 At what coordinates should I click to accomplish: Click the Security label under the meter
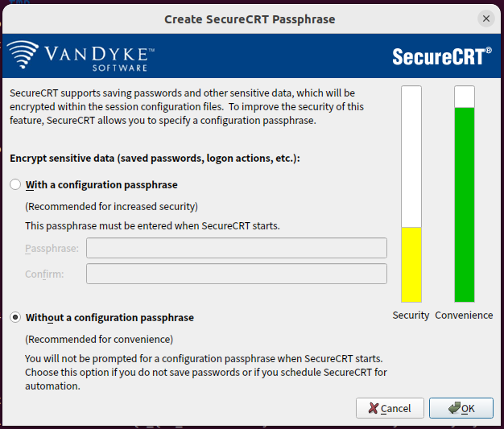click(411, 316)
